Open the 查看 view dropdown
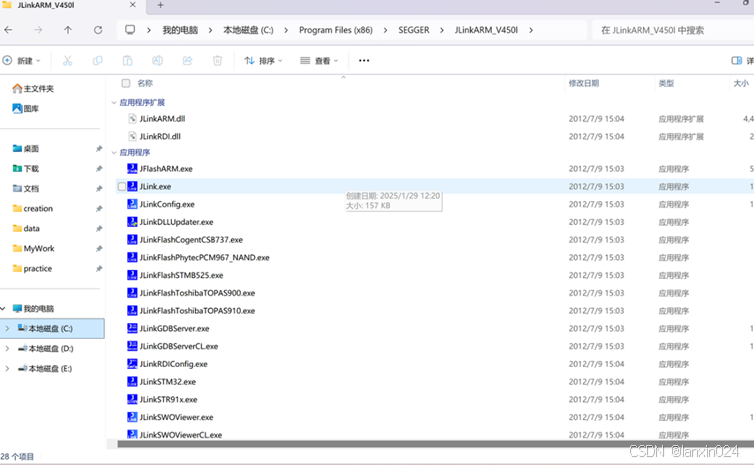This screenshot has height=465, width=754. point(319,61)
